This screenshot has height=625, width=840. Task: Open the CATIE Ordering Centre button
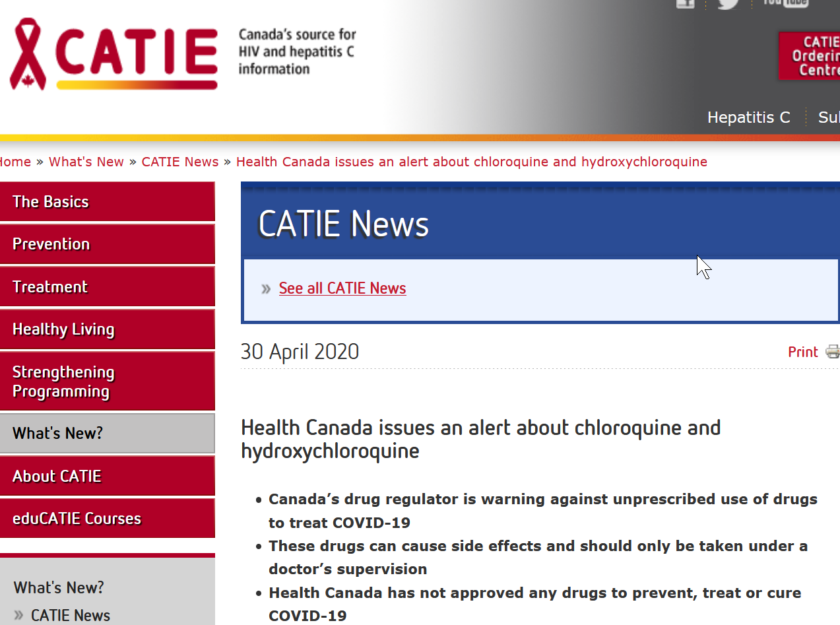click(x=810, y=56)
